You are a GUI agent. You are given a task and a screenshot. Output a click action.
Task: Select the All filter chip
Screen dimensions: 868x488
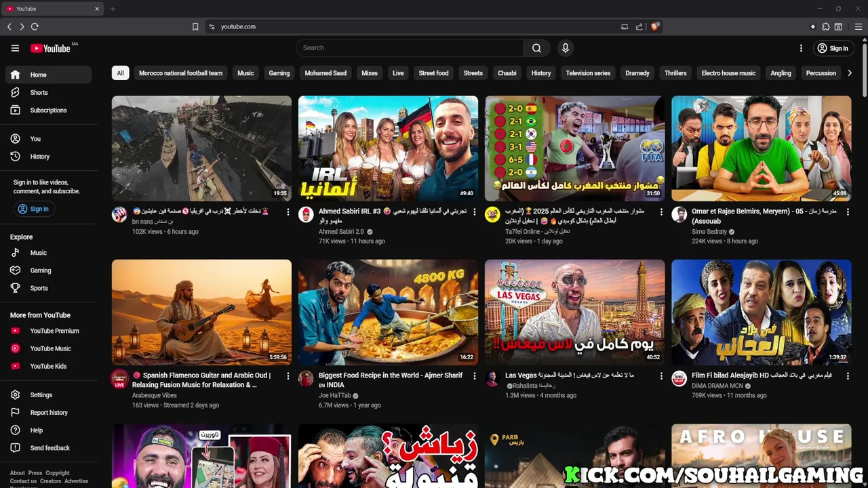[x=120, y=73]
